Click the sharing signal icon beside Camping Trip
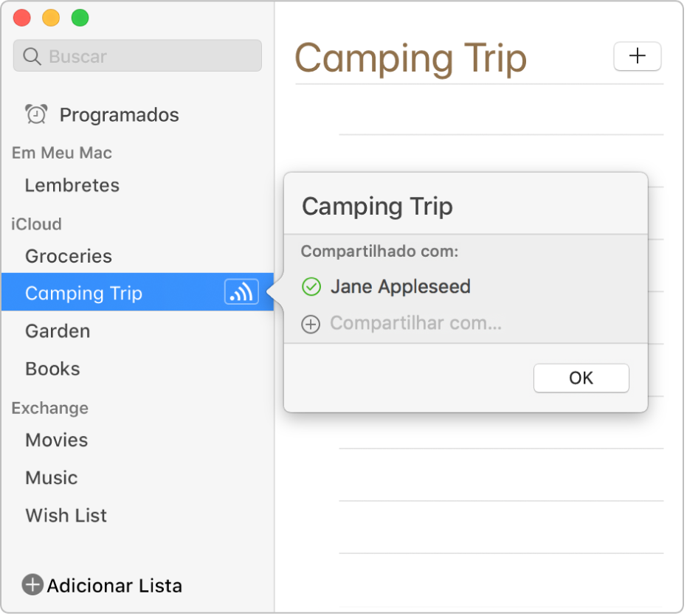687x616 pixels. 242,292
